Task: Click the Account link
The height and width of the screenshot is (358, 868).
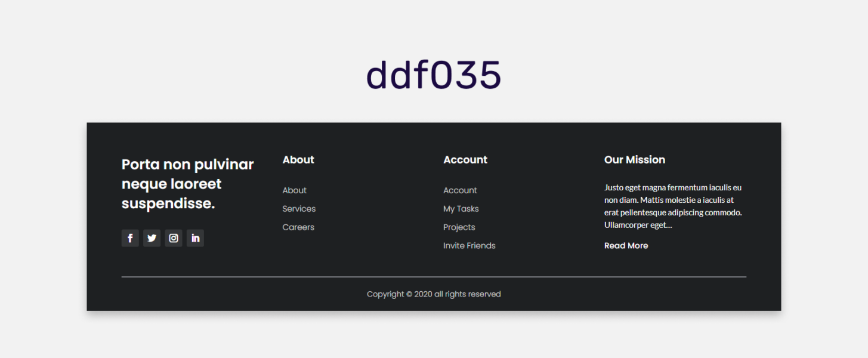Action: click(460, 190)
